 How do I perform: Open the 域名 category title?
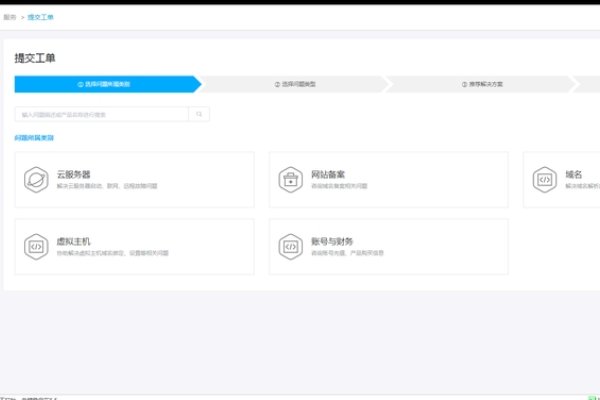point(574,175)
